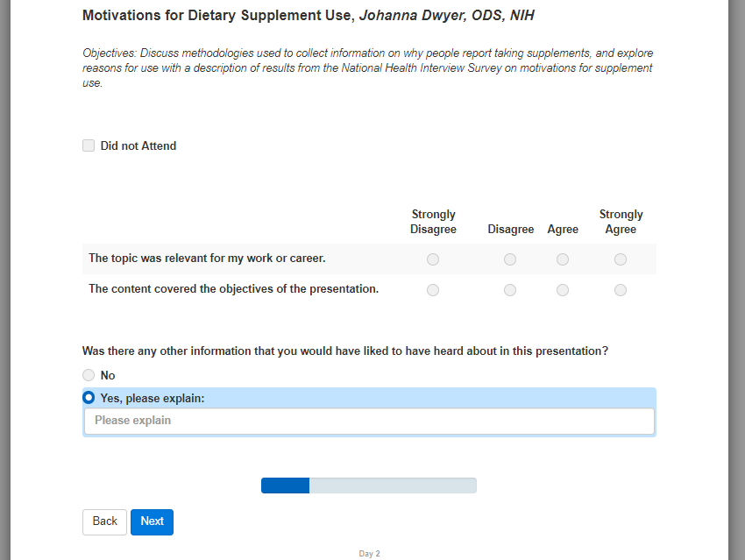This screenshot has width=745, height=560.
Task: Choose the No radio option
Action: point(89,375)
